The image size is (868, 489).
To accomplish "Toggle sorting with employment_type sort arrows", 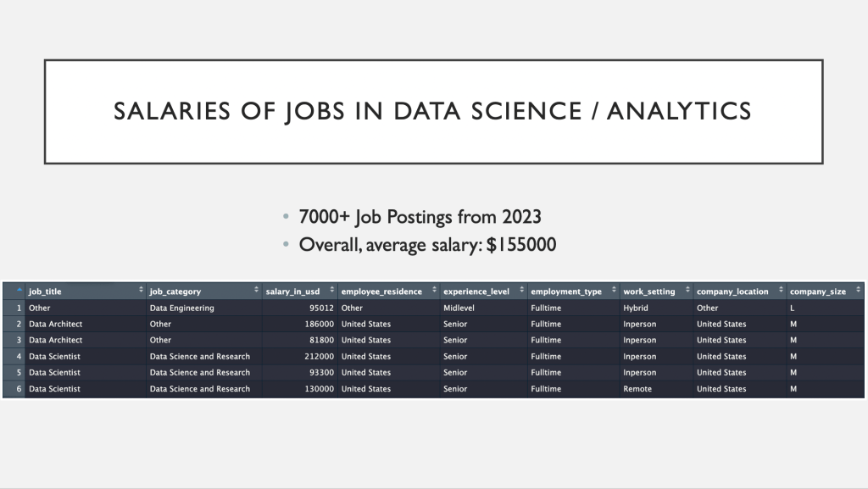I will [x=614, y=292].
